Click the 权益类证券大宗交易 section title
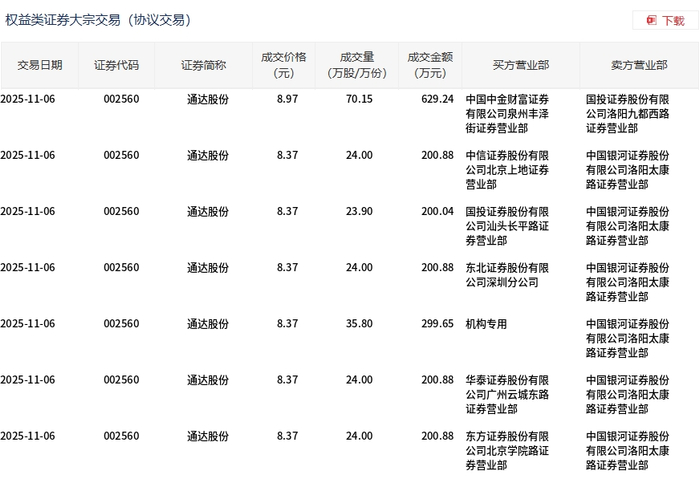 (98, 20)
